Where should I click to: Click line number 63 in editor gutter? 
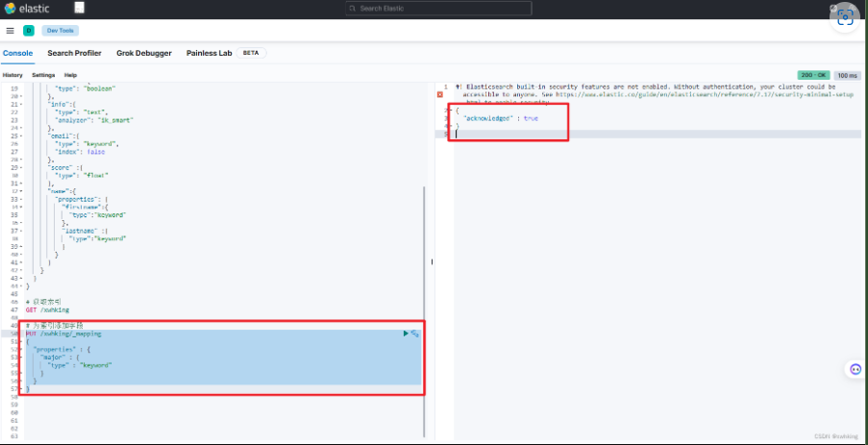[13, 436]
